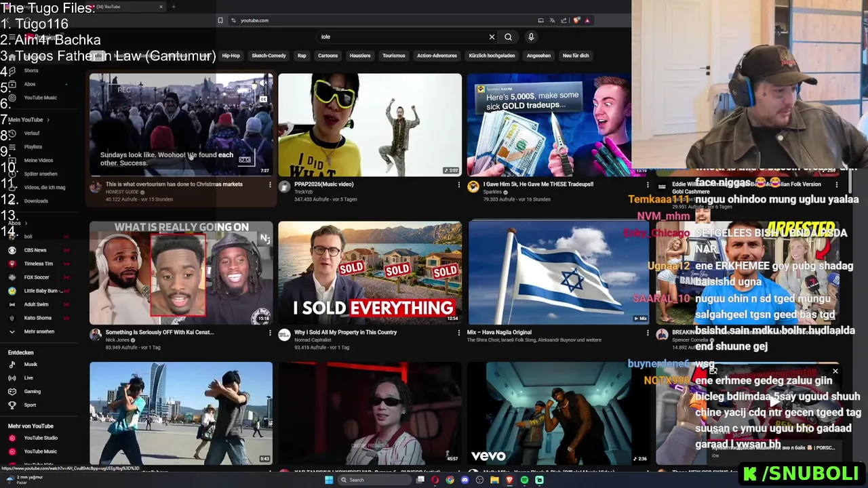Viewport: 868px width, 488px height.
Task: Select the Hip-Hop filter chip
Action: [231, 56]
